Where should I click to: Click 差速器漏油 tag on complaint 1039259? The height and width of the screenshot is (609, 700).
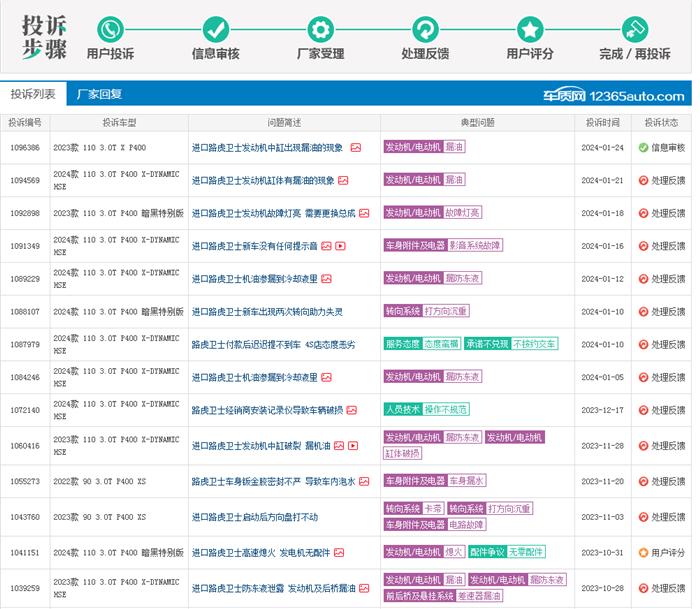[x=479, y=596]
